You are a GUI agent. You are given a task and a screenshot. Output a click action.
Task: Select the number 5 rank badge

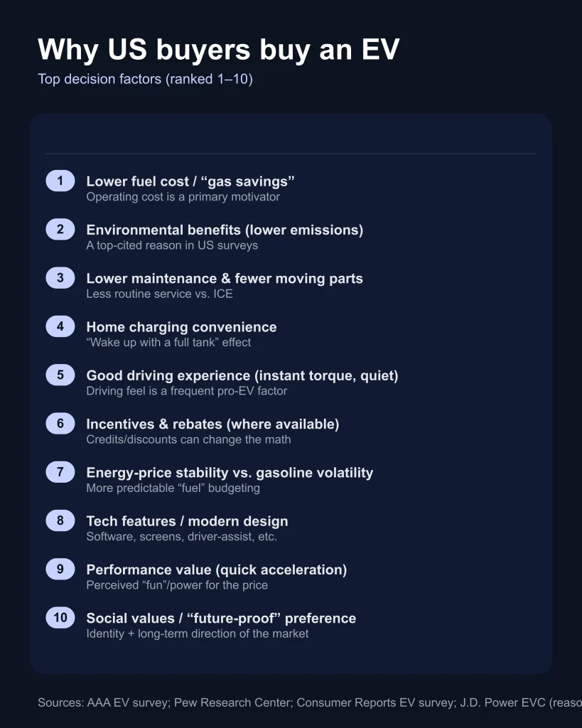(x=60, y=375)
